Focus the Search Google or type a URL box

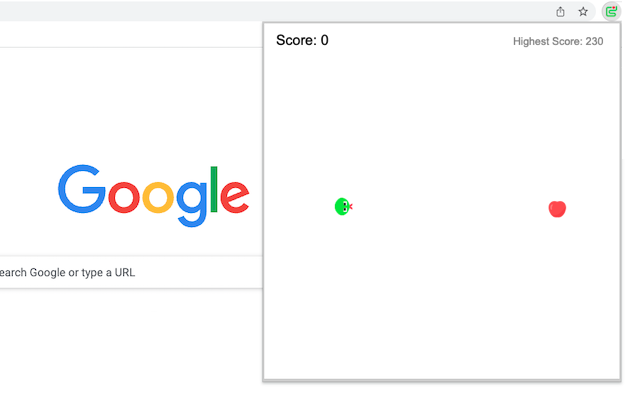100,272
